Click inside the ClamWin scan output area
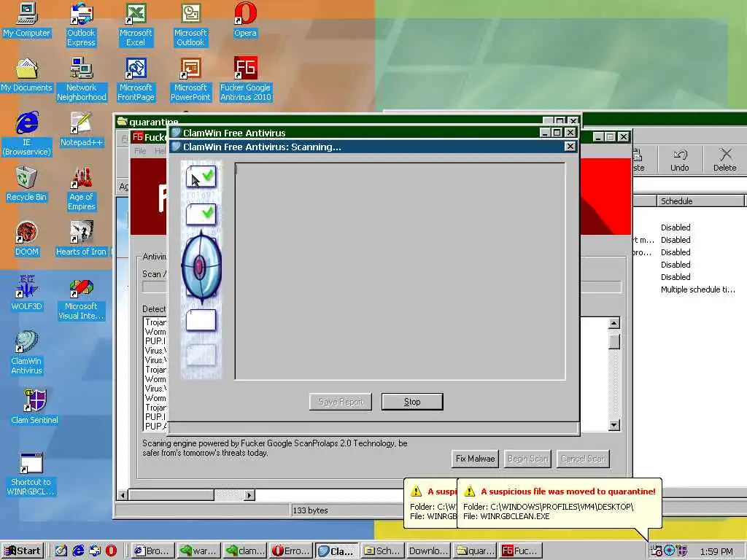 [x=400, y=271]
